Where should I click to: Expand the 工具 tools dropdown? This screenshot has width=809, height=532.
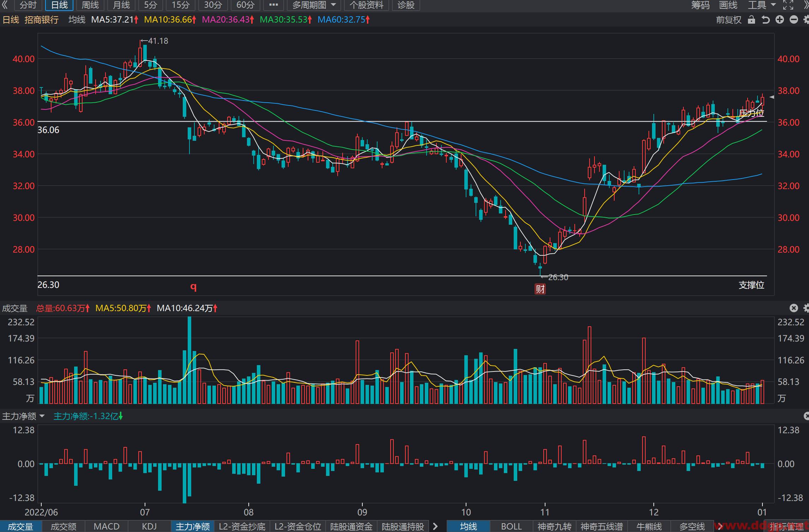tap(762, 5)
